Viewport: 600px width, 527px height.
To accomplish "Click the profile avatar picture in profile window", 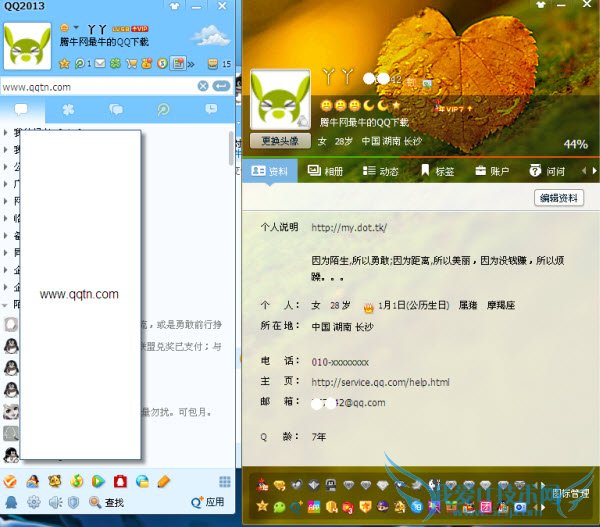I will click(280, 100).
